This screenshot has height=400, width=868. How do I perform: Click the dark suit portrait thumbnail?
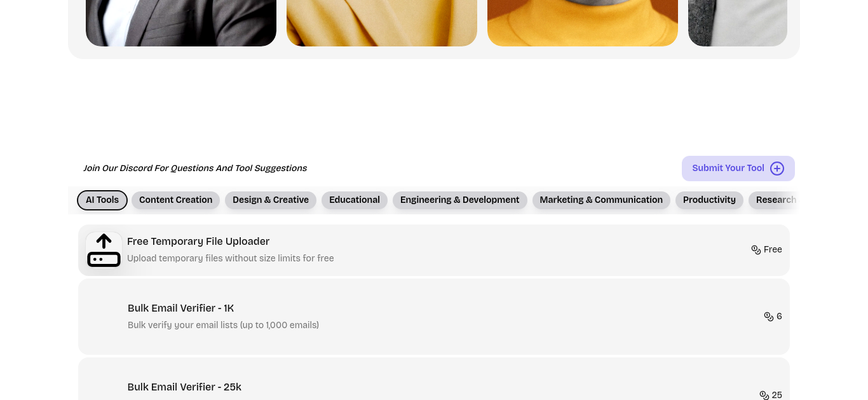point(181,23)
